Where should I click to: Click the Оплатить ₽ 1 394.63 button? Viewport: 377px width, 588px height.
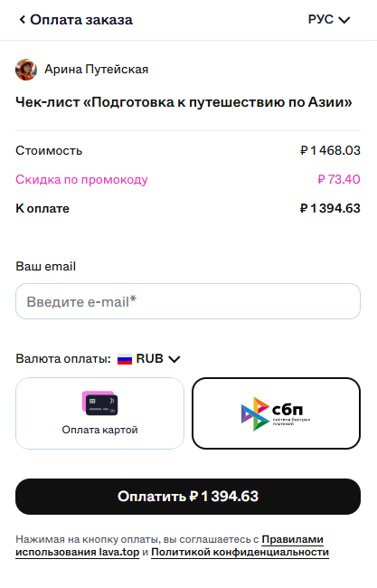(x=188, y=496)
